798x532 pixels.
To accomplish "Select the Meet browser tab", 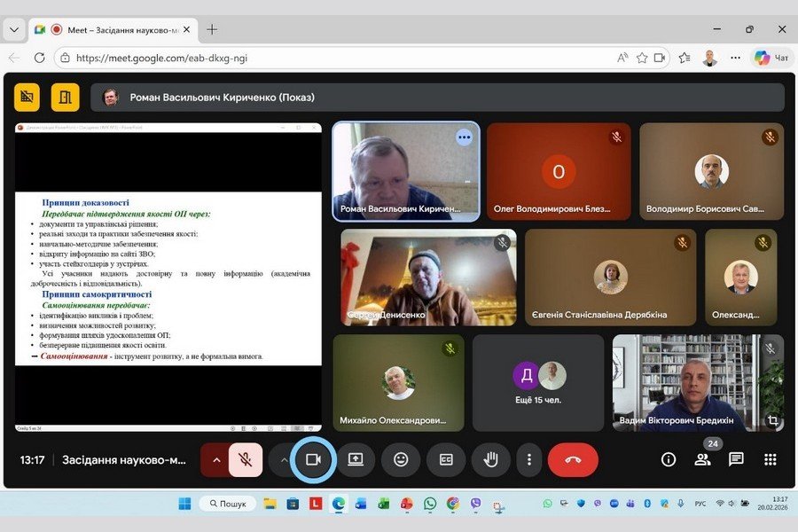I will [111, 29].
